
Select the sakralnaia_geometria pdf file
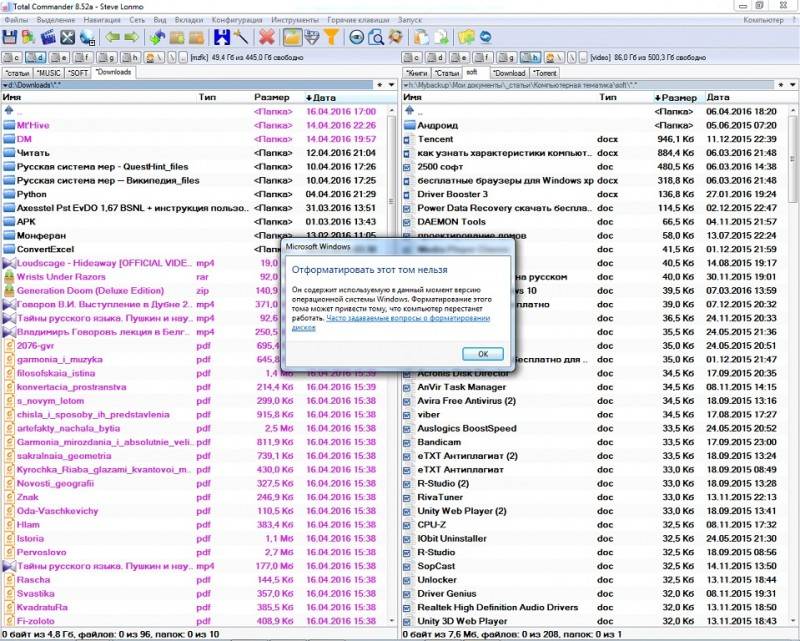[x=194, y=456]
